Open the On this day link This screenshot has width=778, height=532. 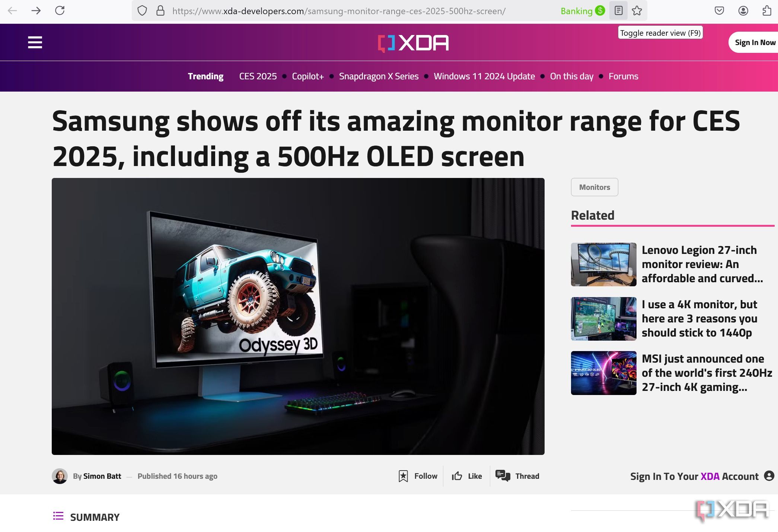tap(572, 76)
